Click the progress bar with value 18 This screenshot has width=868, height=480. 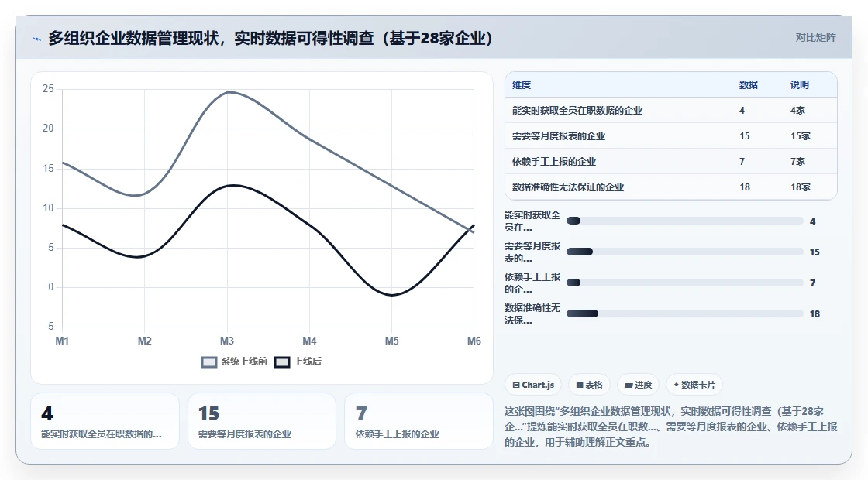[x=685, y=314]
